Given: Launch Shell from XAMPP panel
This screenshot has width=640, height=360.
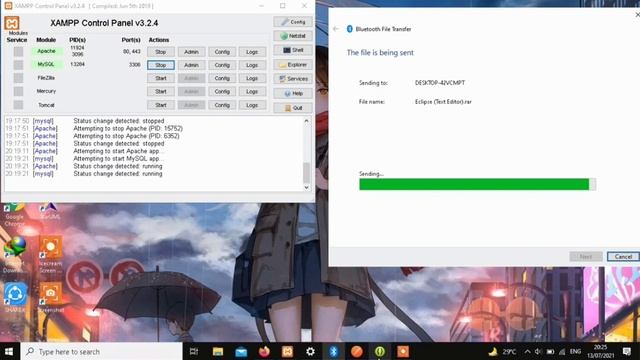Looking at the screenshot, I should (293, 50).
